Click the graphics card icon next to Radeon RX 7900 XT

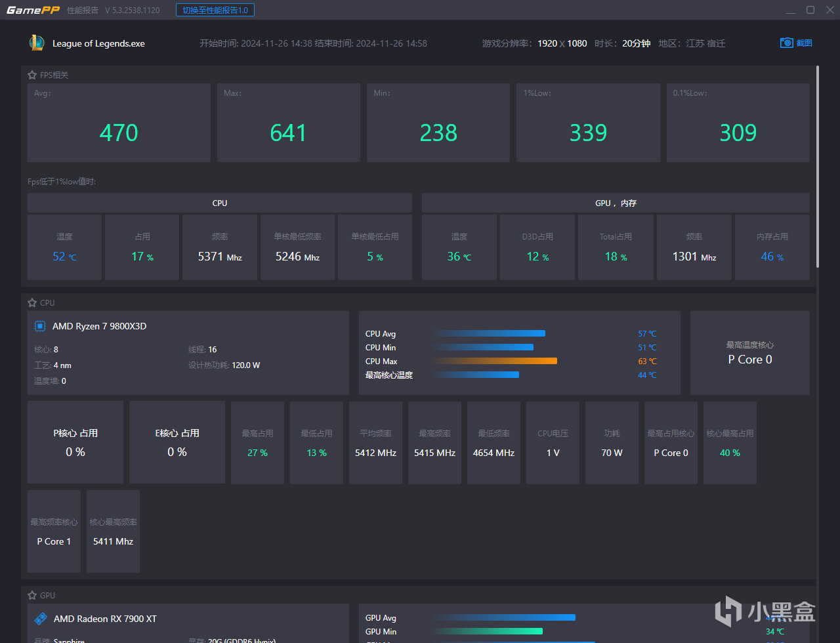[x=41, y=619]
